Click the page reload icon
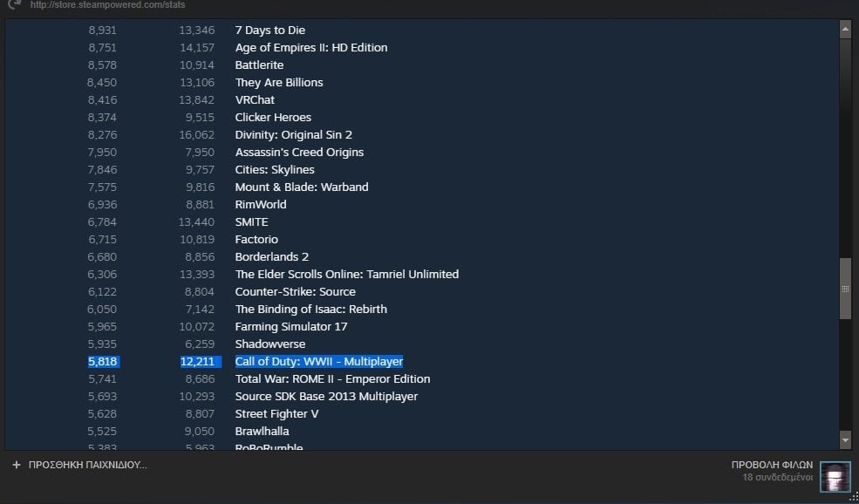This screenshot has height=504, width=859. point(14,4)
